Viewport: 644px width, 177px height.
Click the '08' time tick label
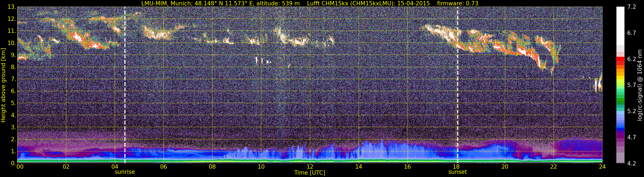212,167
